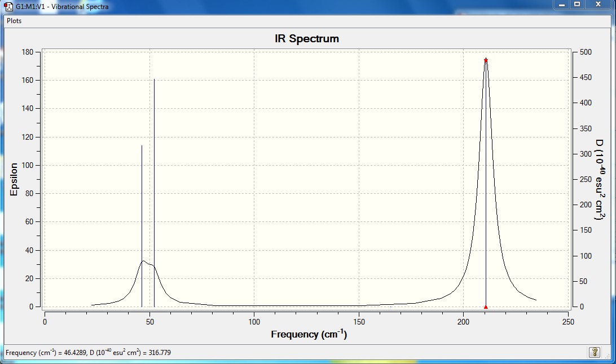Click the help question mark icon

click(595, 352)
